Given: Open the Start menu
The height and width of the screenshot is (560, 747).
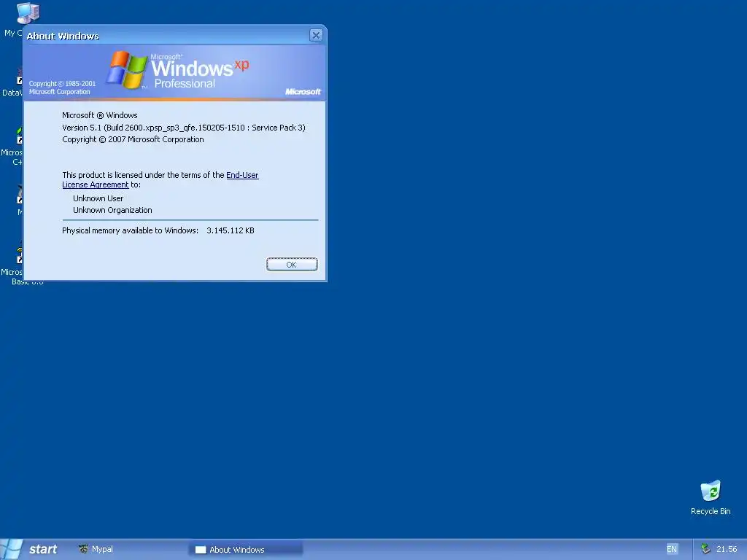Looking at the screenshot, I should pyautogui.click(x=30, y=549).
